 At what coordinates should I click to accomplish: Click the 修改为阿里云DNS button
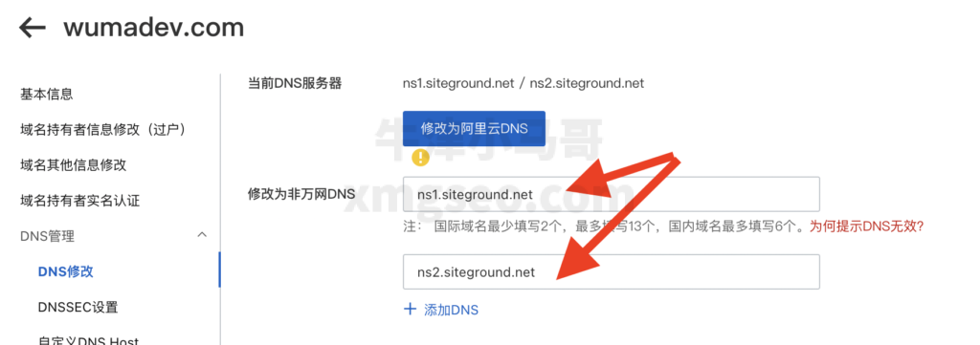click(x=475, y=128)
